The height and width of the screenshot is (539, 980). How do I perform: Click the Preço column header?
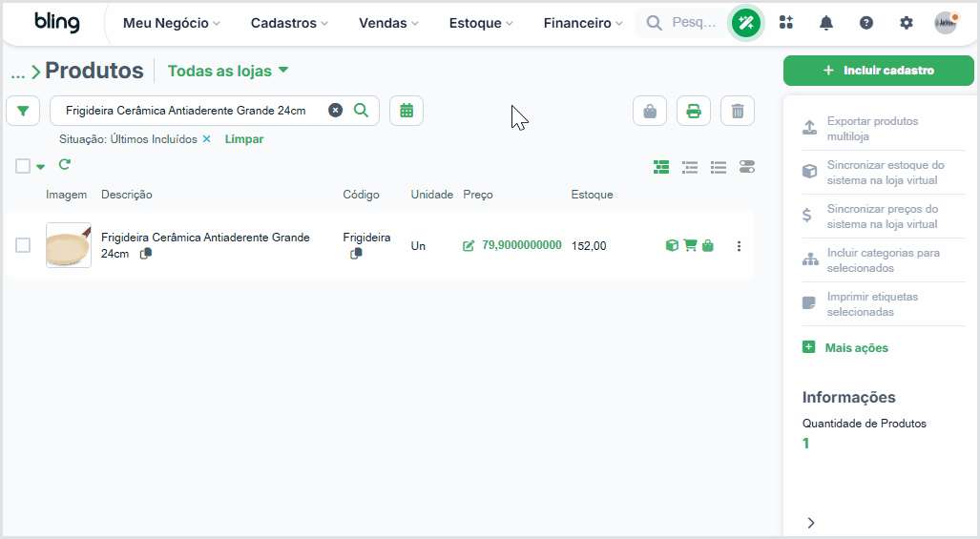click(x=478, y=195)
